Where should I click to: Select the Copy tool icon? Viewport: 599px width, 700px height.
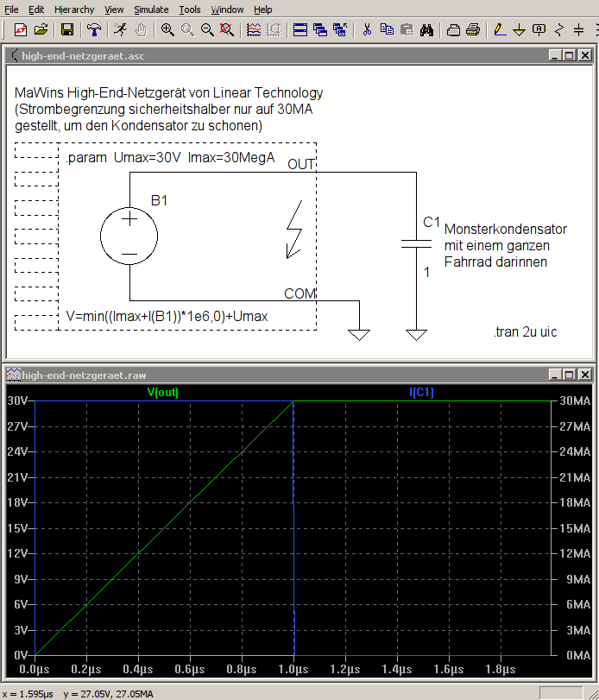pos(387,30)
